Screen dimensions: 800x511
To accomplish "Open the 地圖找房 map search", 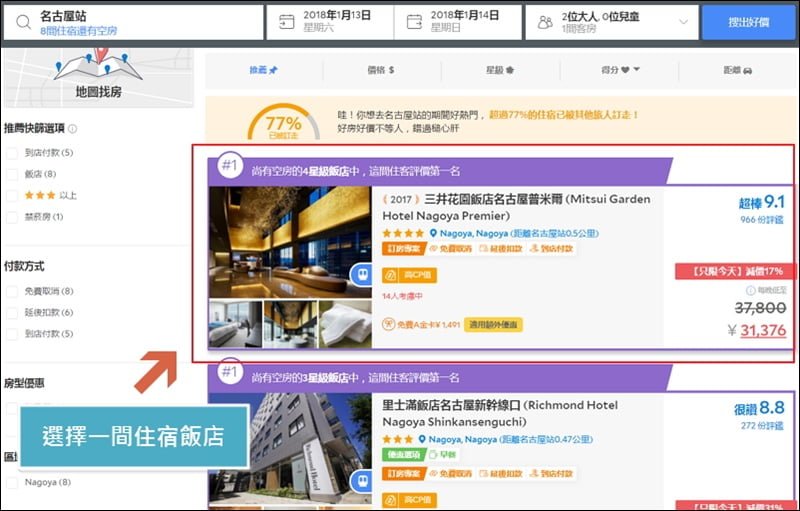I will coord(98,78).
